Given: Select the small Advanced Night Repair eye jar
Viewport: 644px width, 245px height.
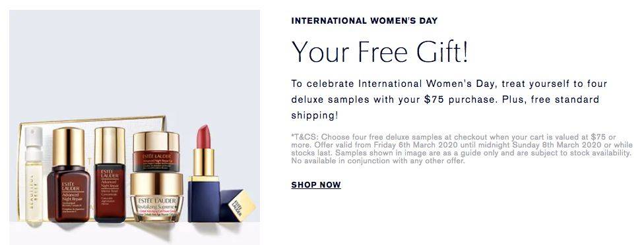Looking at the screenshot, I should (156, 151).
